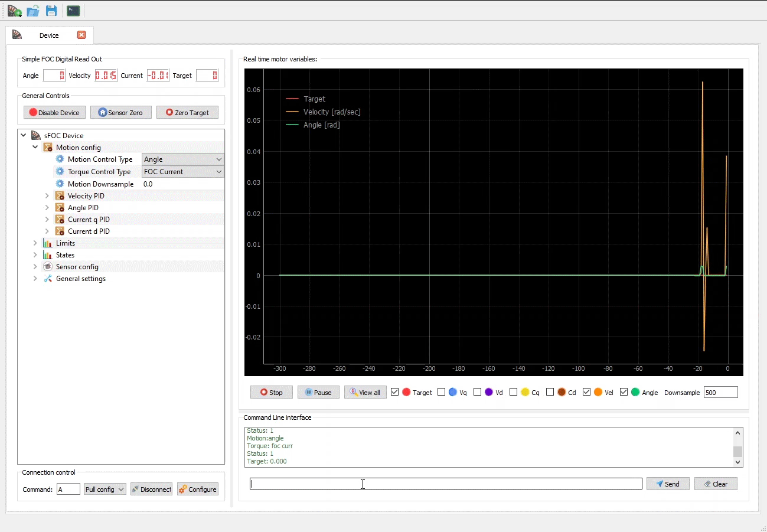Click the States bar chart icon

point(48,255)
